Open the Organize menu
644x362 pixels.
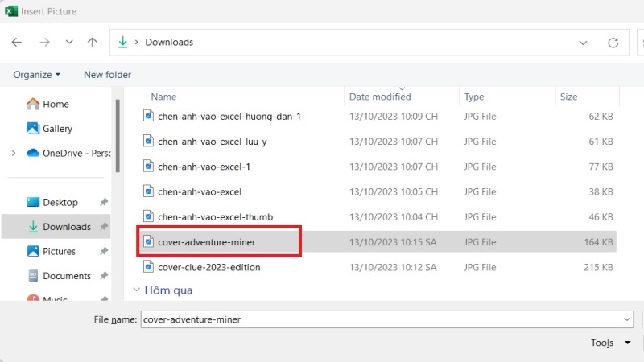(x=36, y=75)
